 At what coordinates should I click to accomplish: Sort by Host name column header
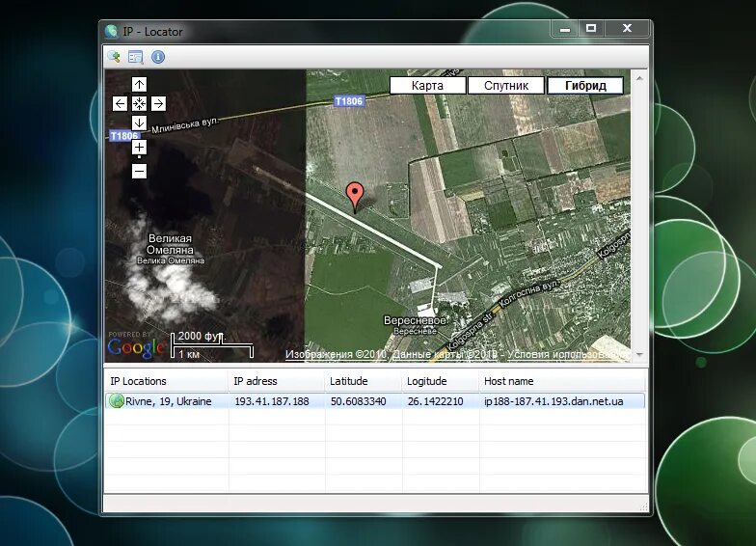click(561, 381)
